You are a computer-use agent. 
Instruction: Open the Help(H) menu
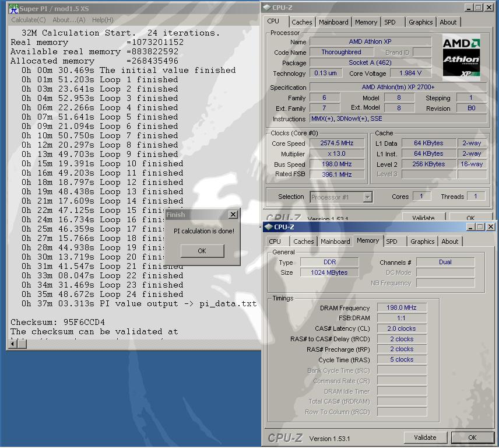103,20
